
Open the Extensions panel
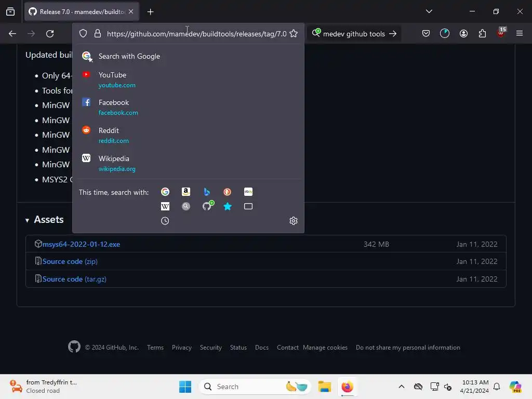482,34
